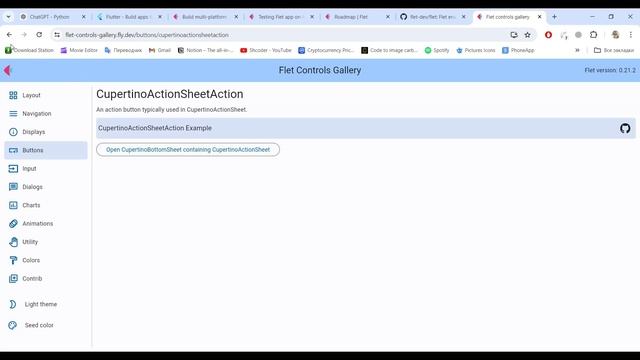Open the Shcoder - YouTube bookmark

pos(266,50)
